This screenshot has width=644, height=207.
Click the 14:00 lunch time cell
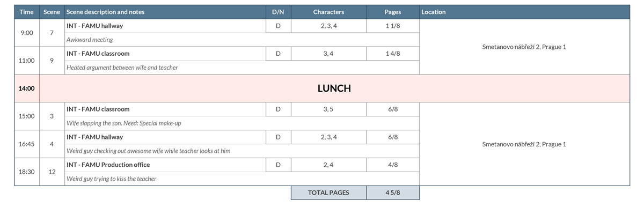click(27, 88)
